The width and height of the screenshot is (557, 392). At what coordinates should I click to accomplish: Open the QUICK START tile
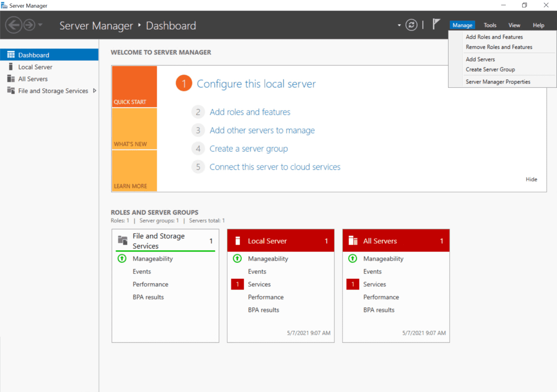coord(134,87)
